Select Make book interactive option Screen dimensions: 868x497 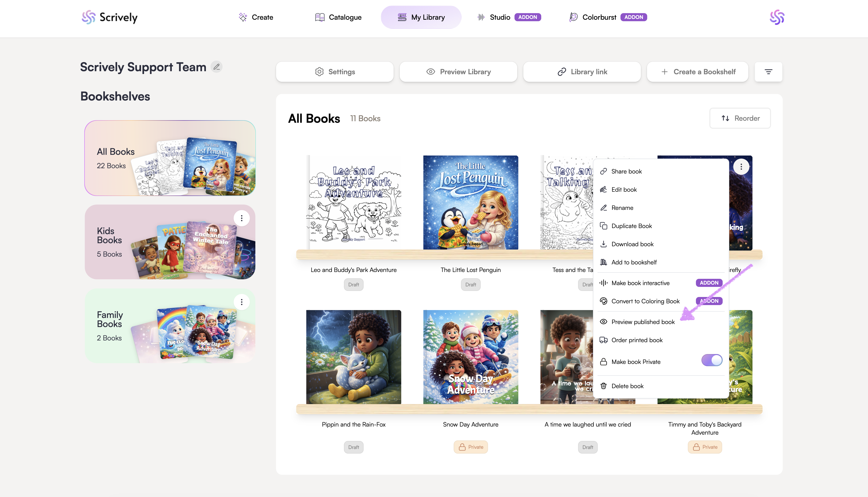pos(640,283)
